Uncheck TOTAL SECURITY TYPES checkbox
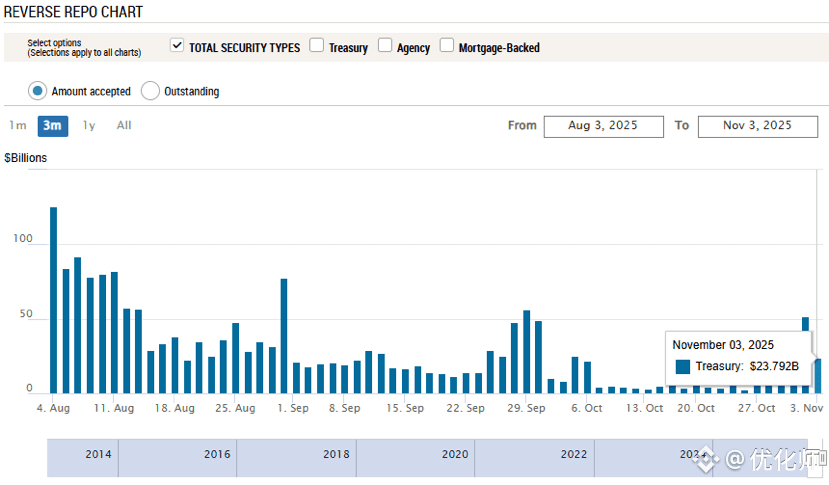The image size is (829, 485). 177,46
